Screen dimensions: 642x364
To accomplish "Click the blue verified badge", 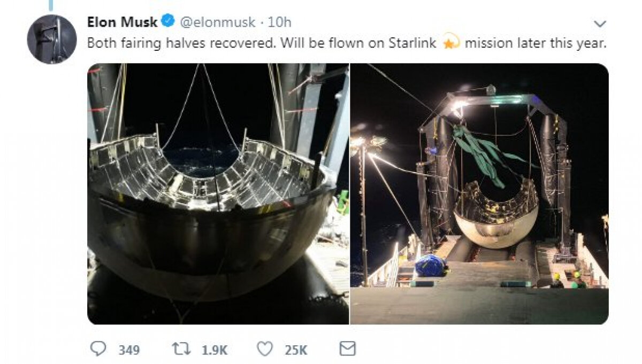I will 168,22.
